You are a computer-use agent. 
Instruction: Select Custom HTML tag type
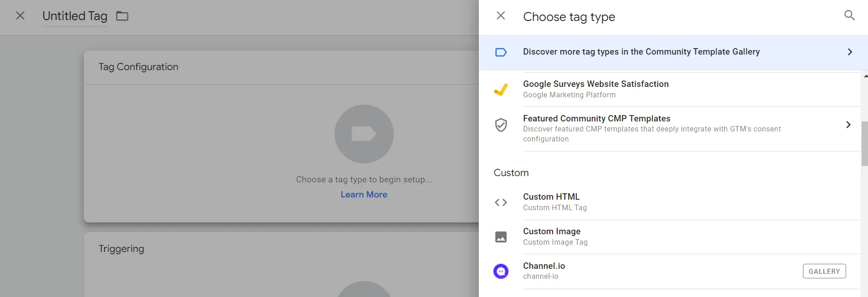point(551,197)
